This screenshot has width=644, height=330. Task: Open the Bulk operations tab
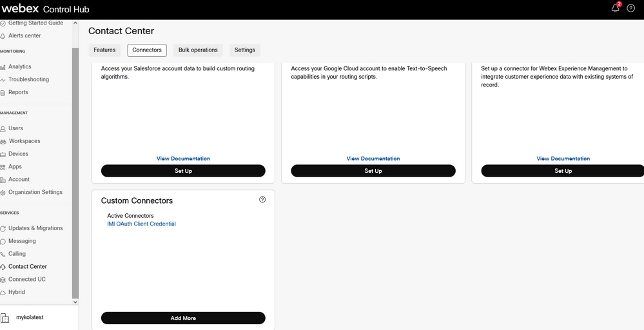tap(198, 50)
